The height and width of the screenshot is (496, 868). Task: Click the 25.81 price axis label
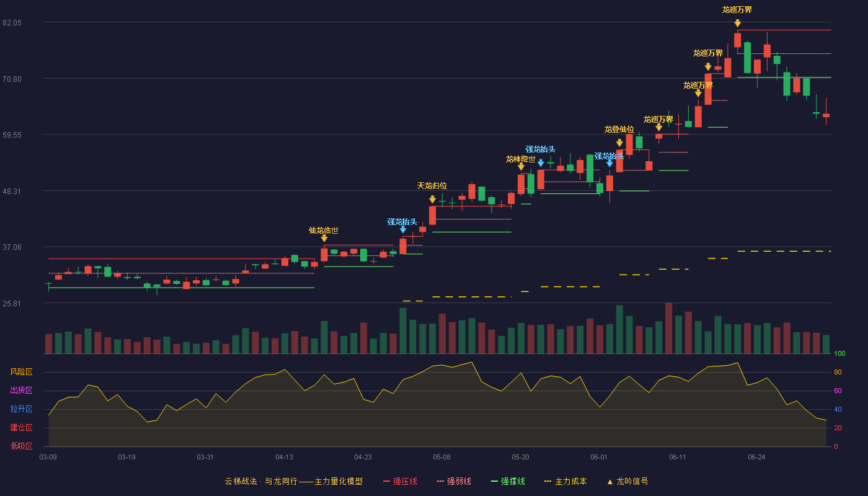coord(12,304)
